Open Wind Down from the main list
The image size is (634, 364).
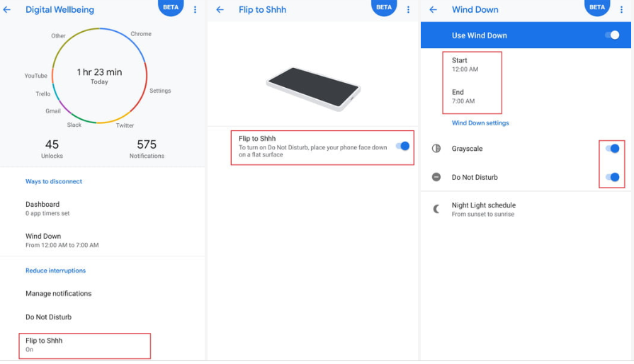(x=62, y=240)
